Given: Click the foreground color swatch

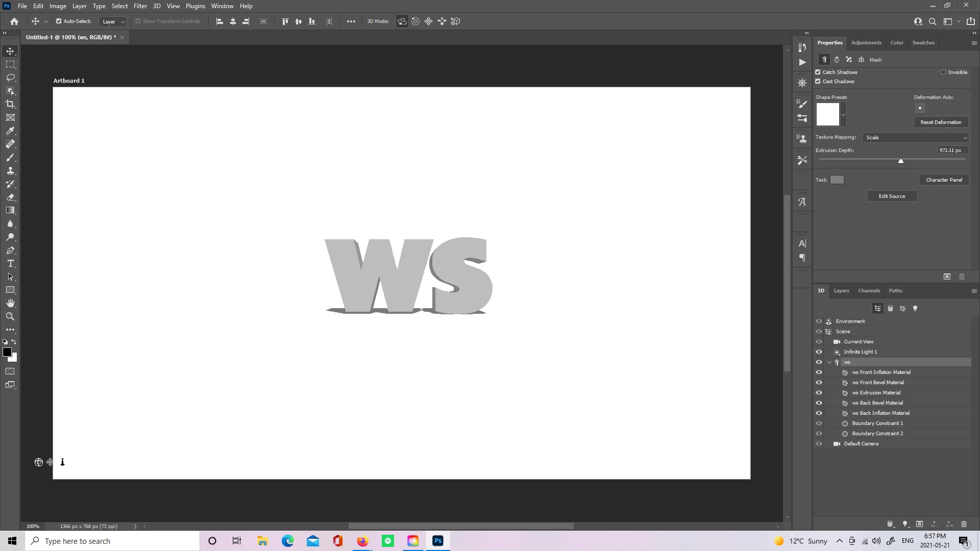Looking at the screenshot, I should 7,352.
